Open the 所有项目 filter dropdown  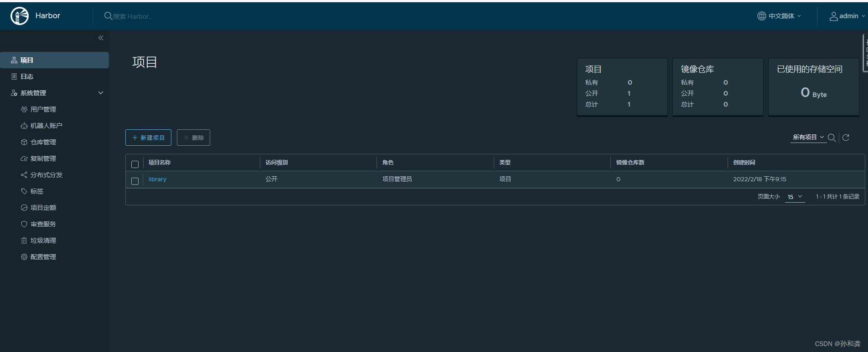[x=808, y=137]
